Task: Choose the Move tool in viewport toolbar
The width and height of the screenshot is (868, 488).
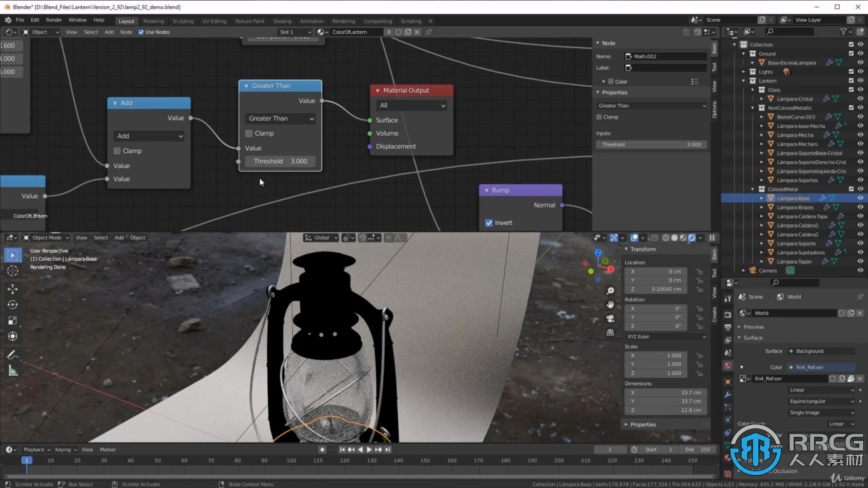Action: coord(13,289)
